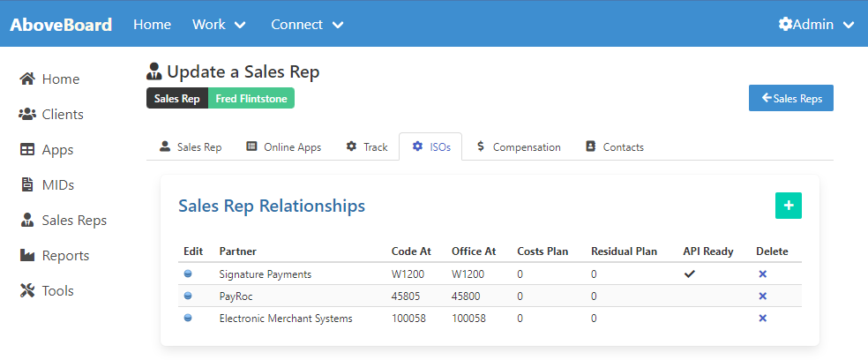Click edit icon for Signature Payments row

tap(188, 274)
